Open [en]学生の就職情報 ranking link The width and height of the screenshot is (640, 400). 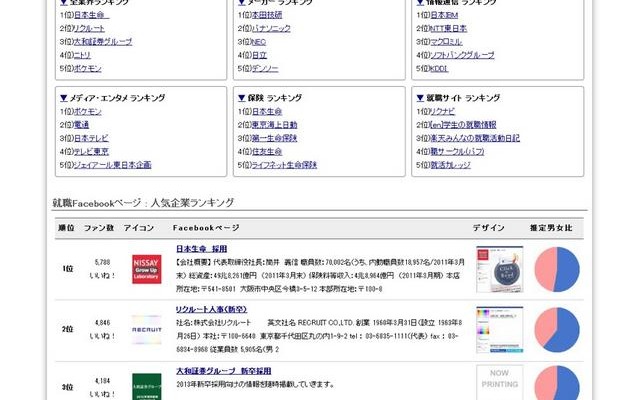coord(463,125)
